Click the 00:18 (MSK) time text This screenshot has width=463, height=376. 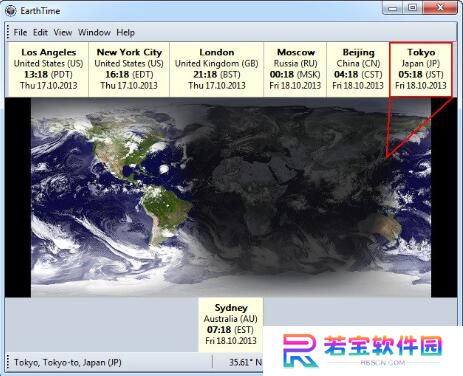(x=295, y=74)
